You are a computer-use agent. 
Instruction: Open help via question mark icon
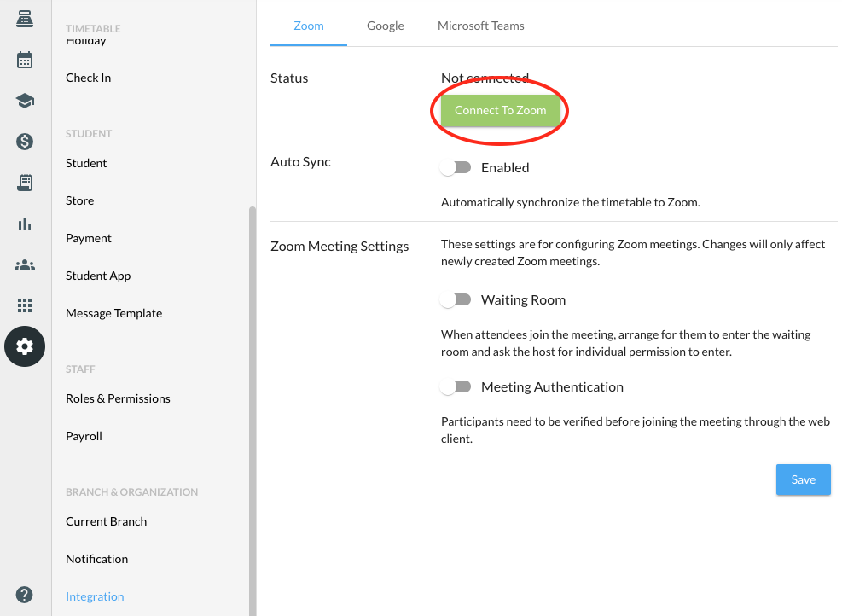25,595
